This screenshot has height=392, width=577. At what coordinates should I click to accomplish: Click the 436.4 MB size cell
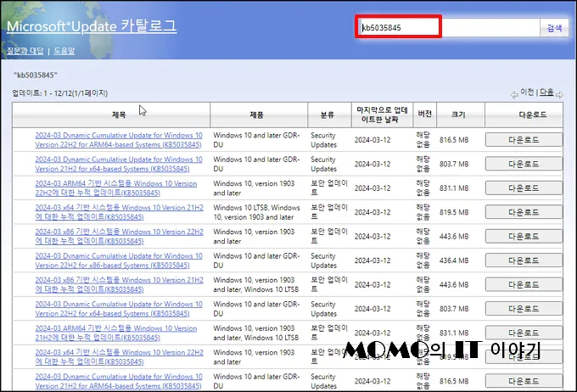pyautogui.click(x=454, y=260)
